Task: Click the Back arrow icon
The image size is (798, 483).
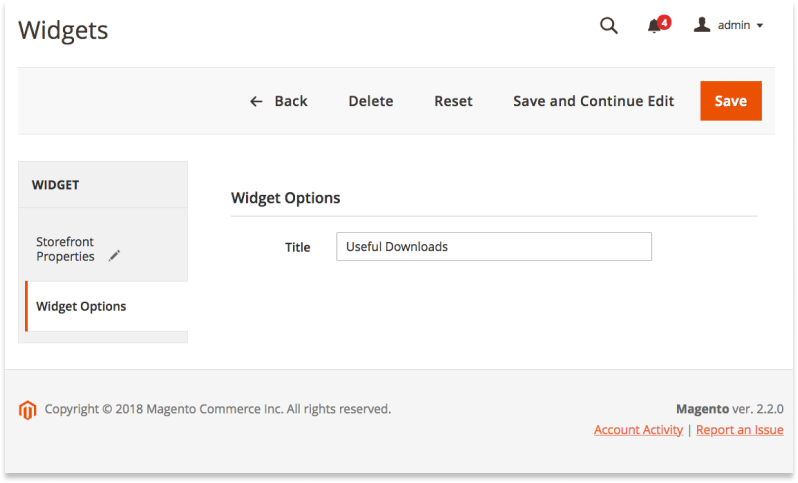Action: [256, 101]
